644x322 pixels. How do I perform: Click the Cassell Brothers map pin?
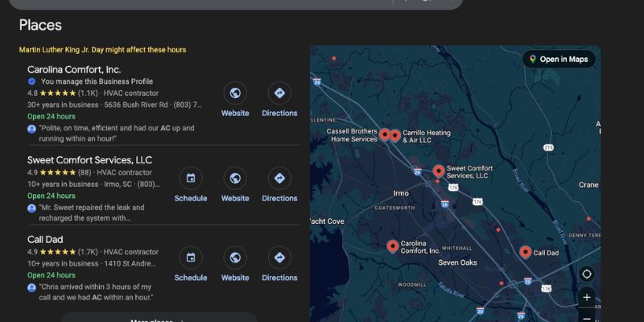pyautogui.click(x=385, y=134)
